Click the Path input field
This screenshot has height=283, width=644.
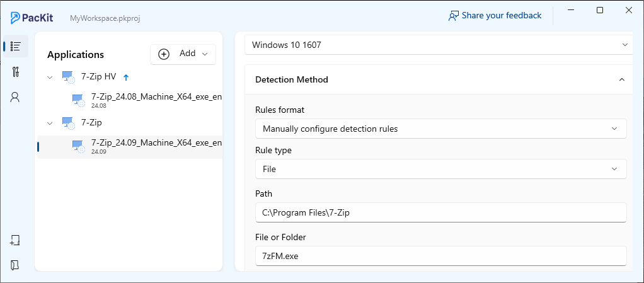[x=441, y=212]
